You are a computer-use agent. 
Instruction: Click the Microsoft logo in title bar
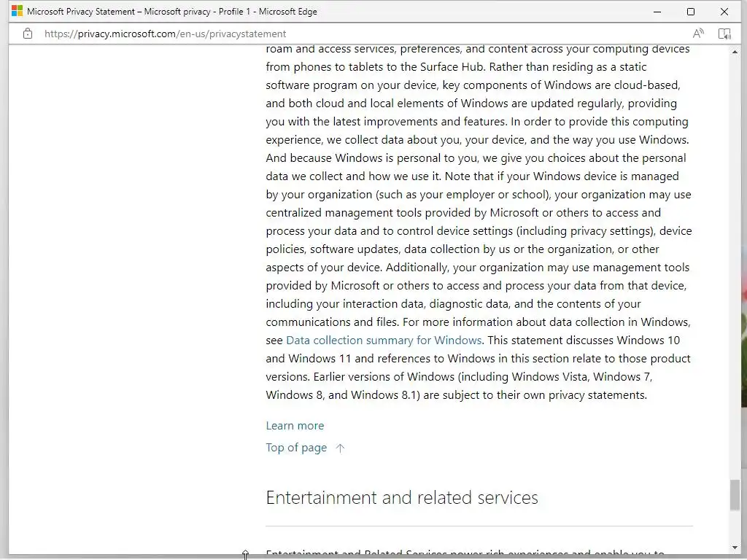[x=18, y=11]
